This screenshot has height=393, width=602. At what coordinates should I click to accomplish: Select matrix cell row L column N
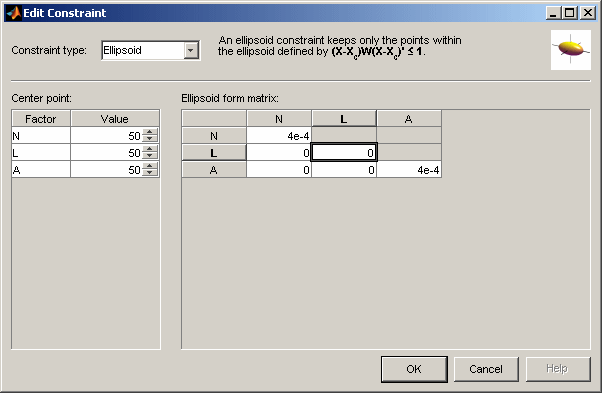click(279, 153)
